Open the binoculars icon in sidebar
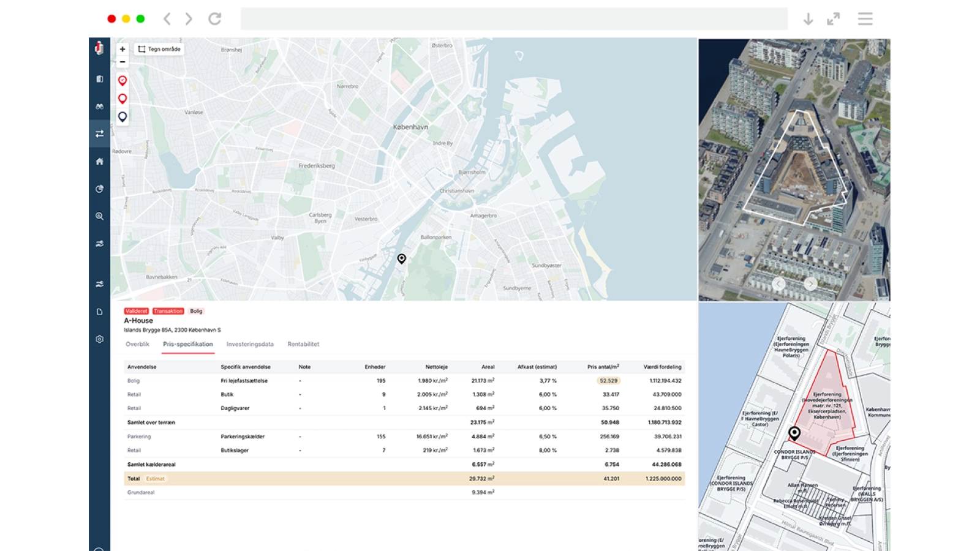980x551 pixels. tap(99, 107)
